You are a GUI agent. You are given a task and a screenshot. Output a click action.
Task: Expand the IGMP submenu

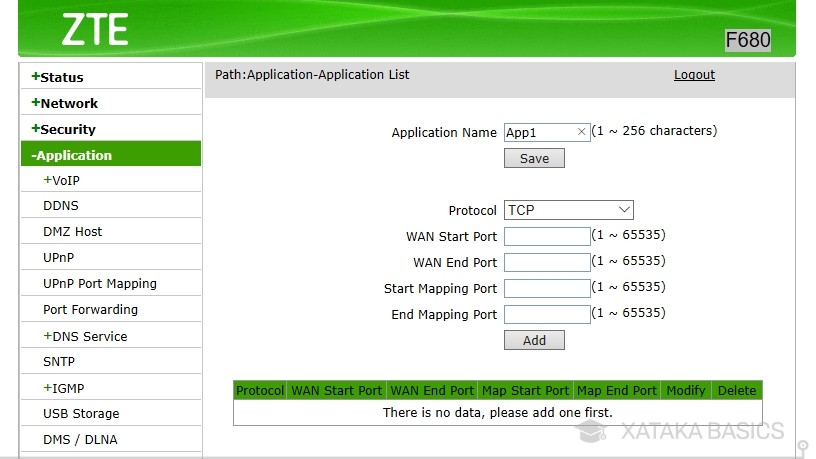[x=67, y=388]
